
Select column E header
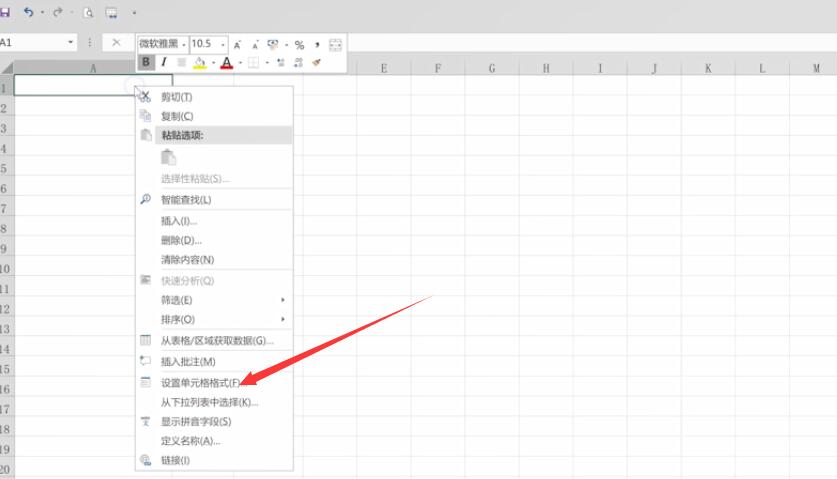(x=384, y=68)
